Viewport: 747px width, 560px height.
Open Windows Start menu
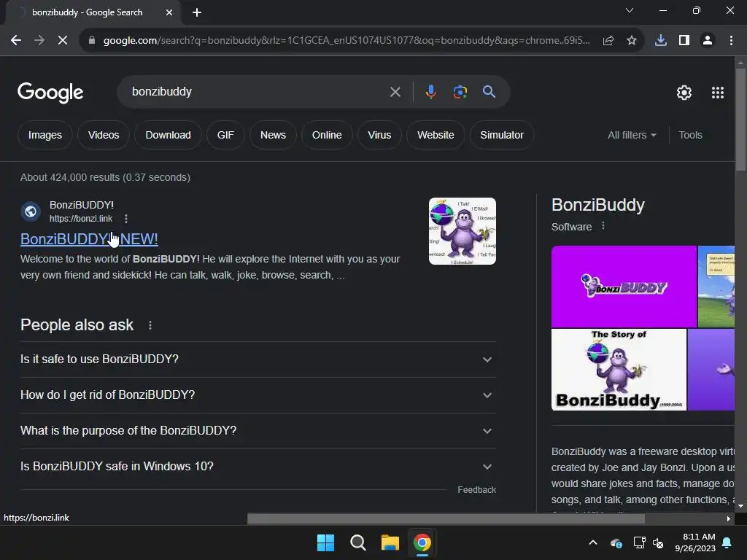[x=326, y=542]
